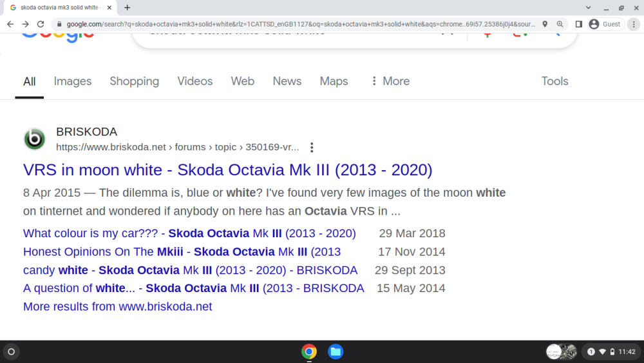Open a new browser tab
The width and height of the screenshot is (644, 363).
tap(128, 7)
